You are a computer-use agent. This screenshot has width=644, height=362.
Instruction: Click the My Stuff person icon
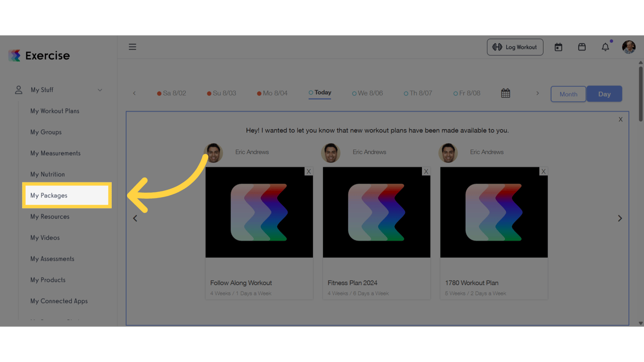click(x=19, y=90)
